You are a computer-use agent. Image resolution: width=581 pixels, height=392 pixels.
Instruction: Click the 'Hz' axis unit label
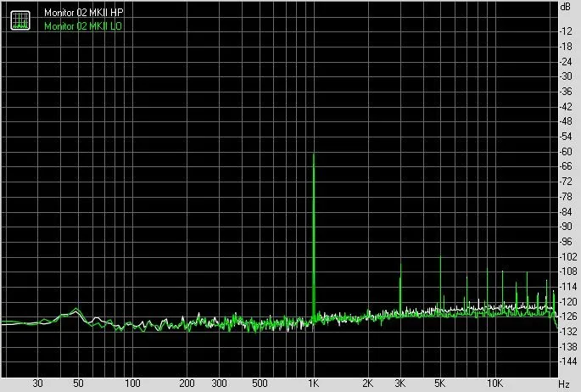tap(564, 384)
